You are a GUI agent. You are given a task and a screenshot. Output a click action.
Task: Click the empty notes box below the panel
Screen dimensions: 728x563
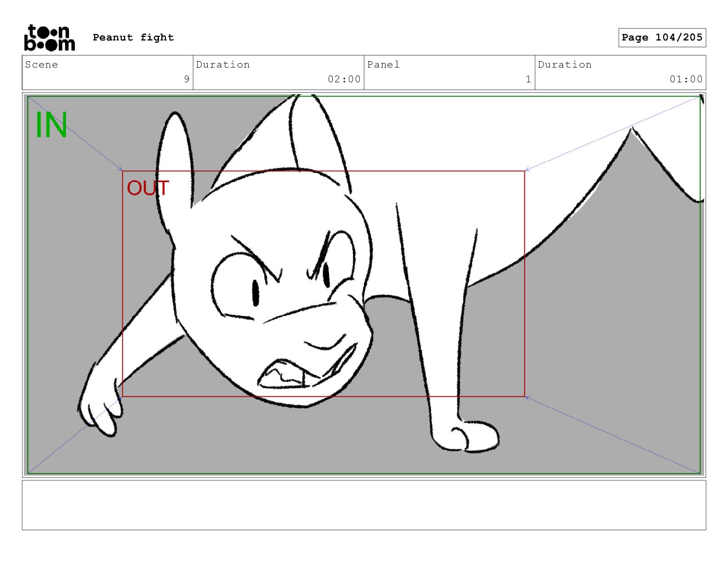click(x=364, y=505)
